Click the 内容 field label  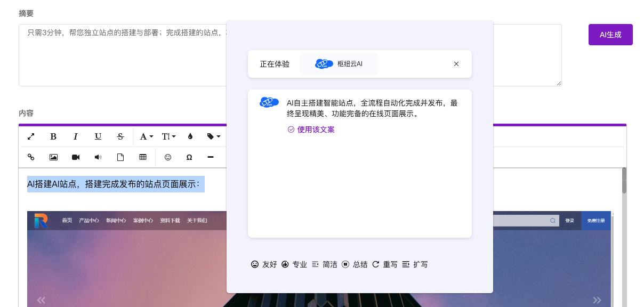(26, 113)
